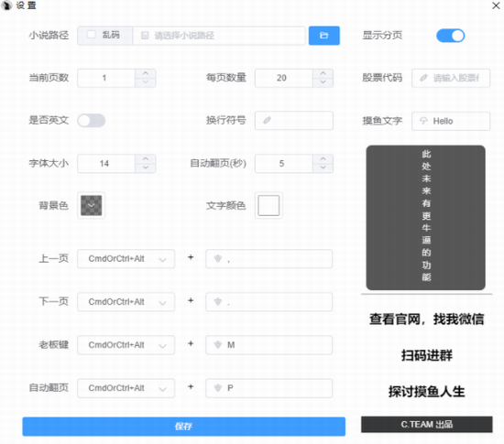Viewport: 504px width, 444px height.
Task: Tick the 乱码 checkbox
Action: (92, 35)
